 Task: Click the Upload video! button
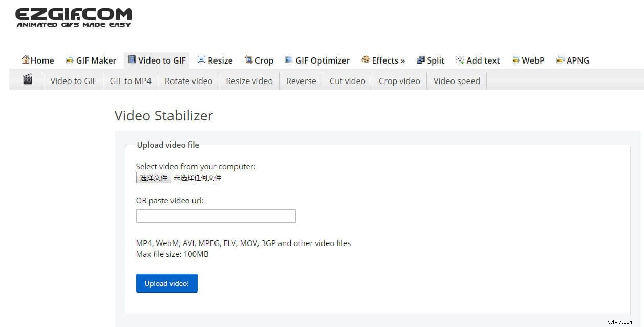click(x=166, y=283)
